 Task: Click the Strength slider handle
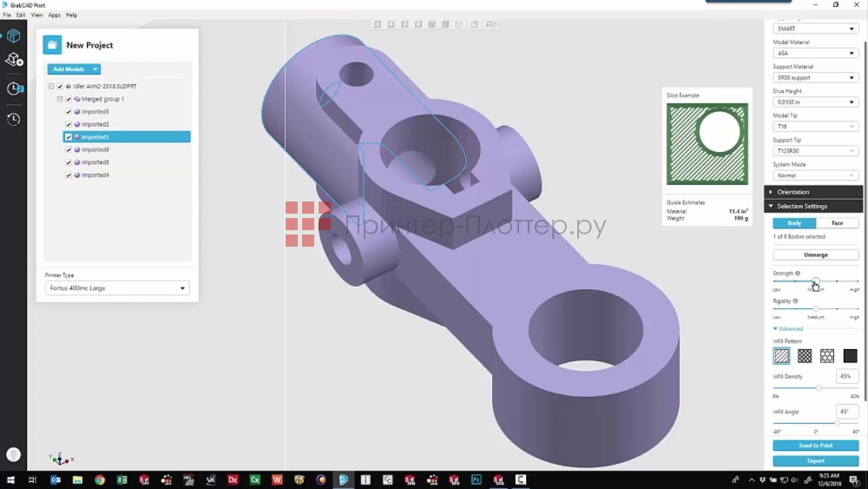click(816, 281)
